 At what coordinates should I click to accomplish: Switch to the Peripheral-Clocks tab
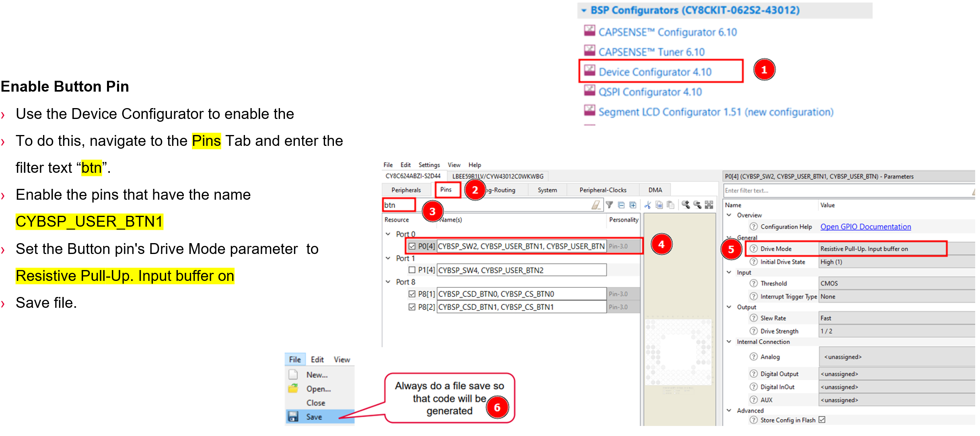coord(602,190)
